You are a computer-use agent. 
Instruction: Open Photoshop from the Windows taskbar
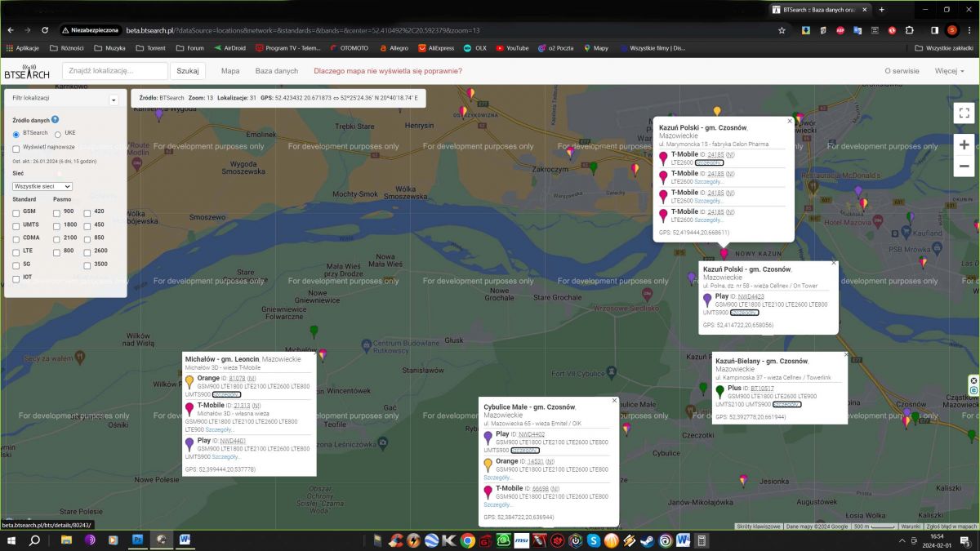137,540
